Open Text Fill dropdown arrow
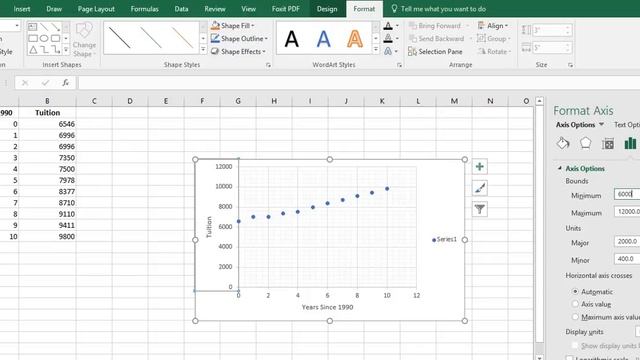Viewport: 640px width, 360px height. [397, 26]
